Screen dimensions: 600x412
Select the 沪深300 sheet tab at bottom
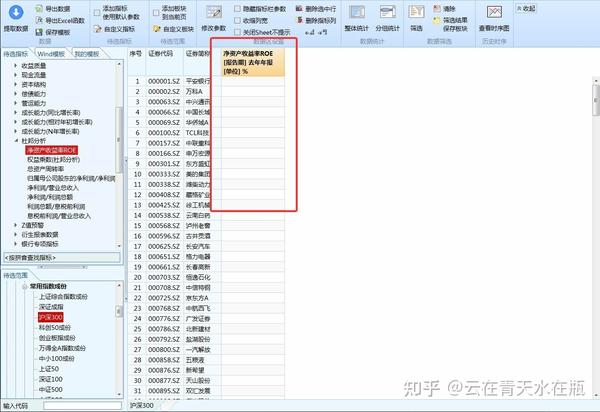pos(142,405)
